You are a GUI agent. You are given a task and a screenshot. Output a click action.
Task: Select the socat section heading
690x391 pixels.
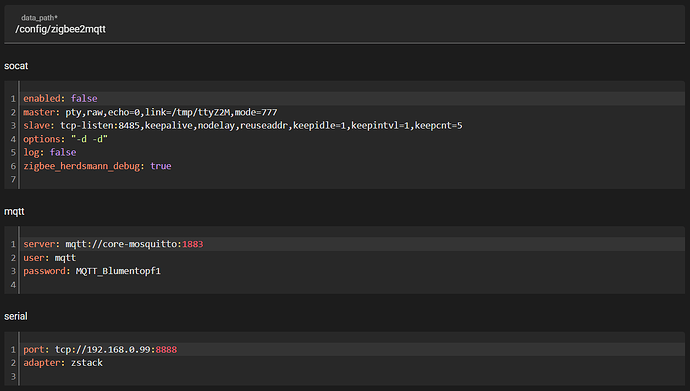point(16,66)
